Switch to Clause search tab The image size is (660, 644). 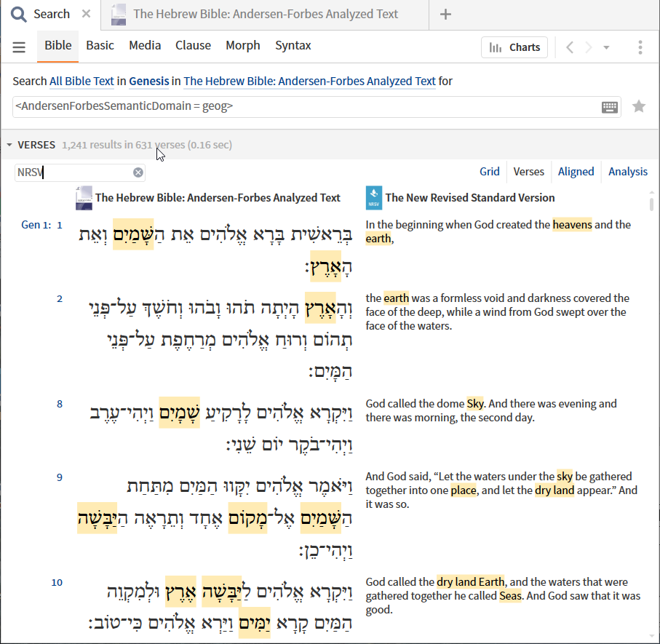(193, 45)
